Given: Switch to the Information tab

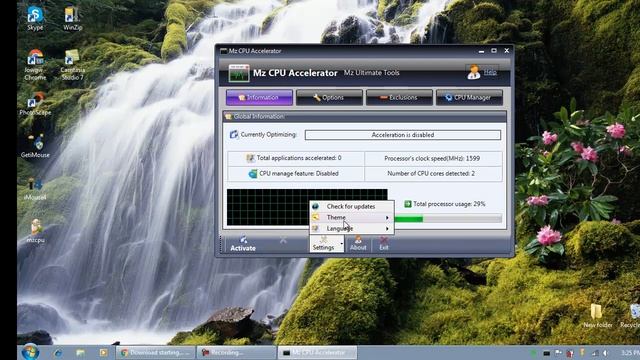Looking at the screenshot, I should coord(259,98).
